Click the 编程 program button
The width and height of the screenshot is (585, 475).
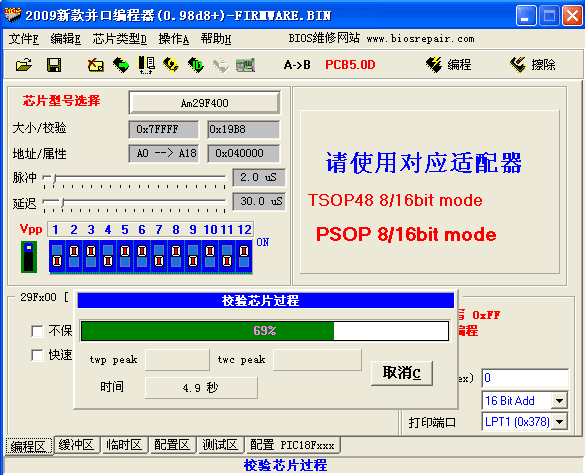tap(448, 65)
